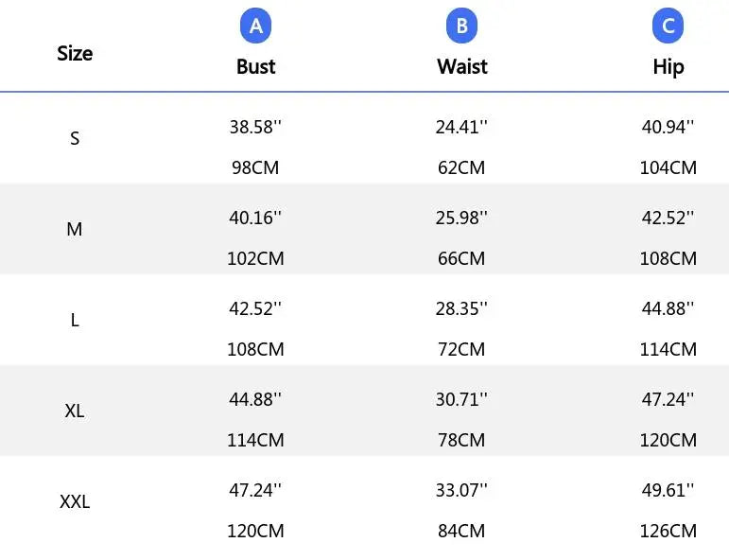The width and height of the screenshot is (729, 560).
Task: Click the Waist column header
Action: [461, 66]
